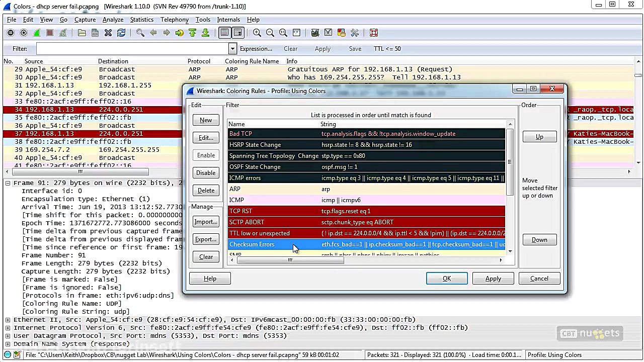This screenshot has width=644, height=362.
Task: Expand the User Datagram Protocol node
Action: point(8,336)
